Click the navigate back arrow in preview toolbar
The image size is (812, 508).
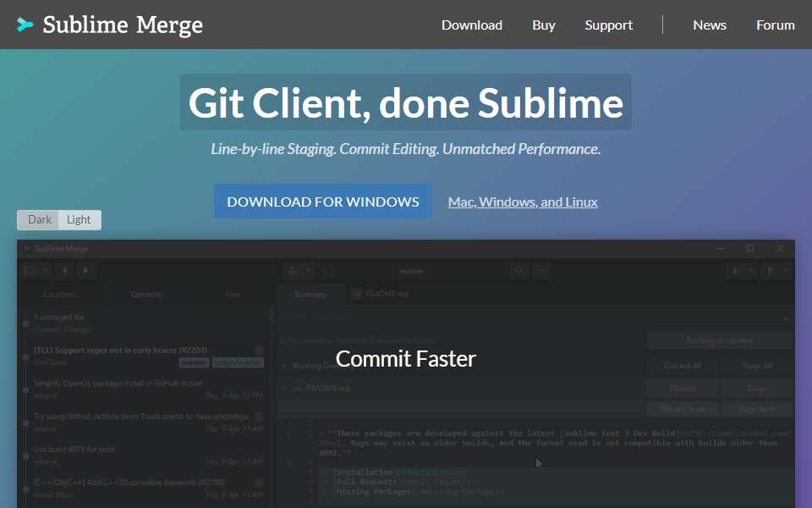[x=64, y=271]
